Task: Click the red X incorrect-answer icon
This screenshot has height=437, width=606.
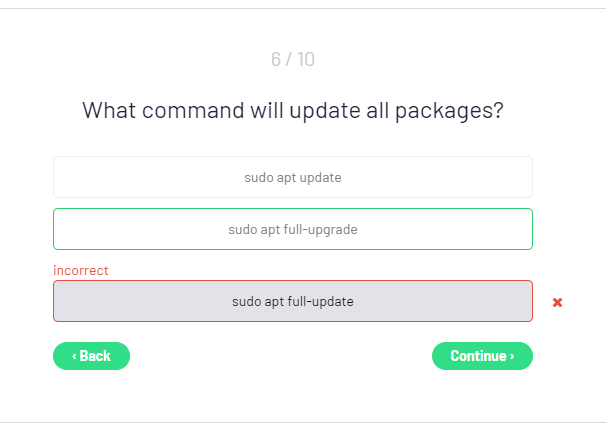Action: tap(557, 302)
